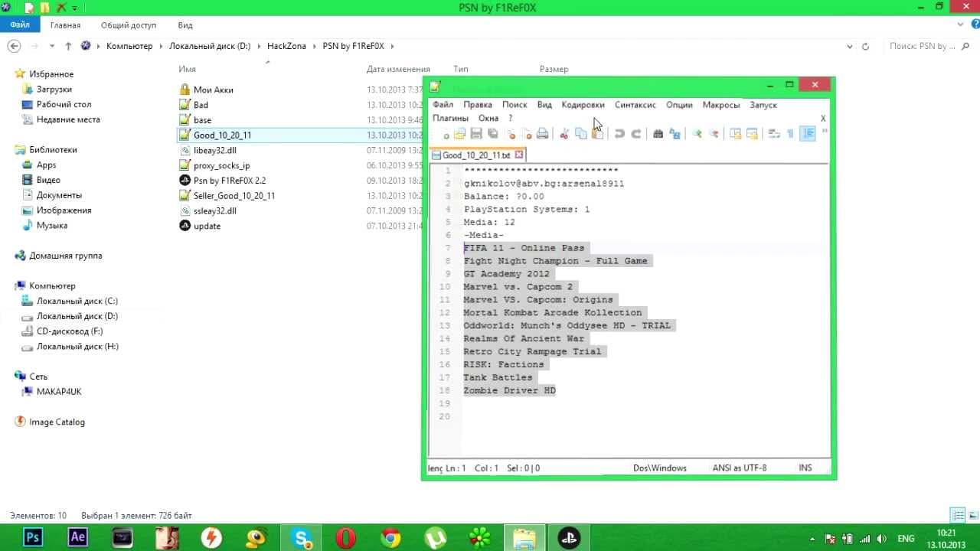Switch to the Главная ribbon tab
980x551 pixels.
pos(65,25)
